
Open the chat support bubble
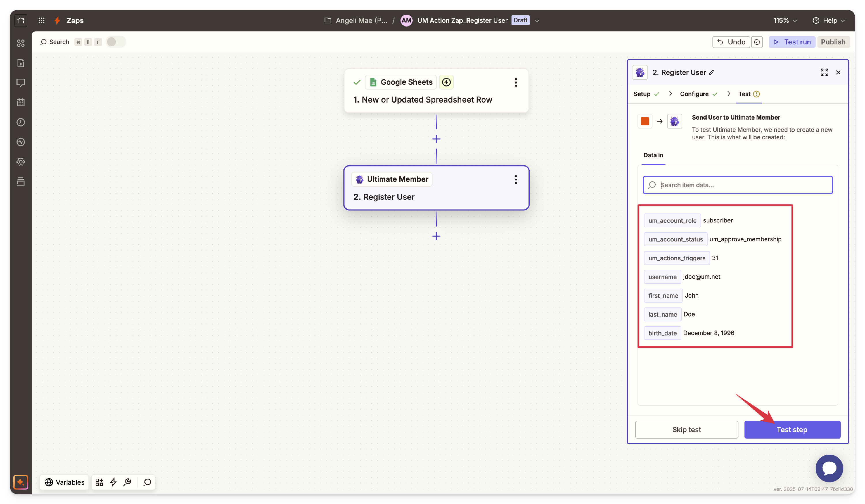(829, 468)
